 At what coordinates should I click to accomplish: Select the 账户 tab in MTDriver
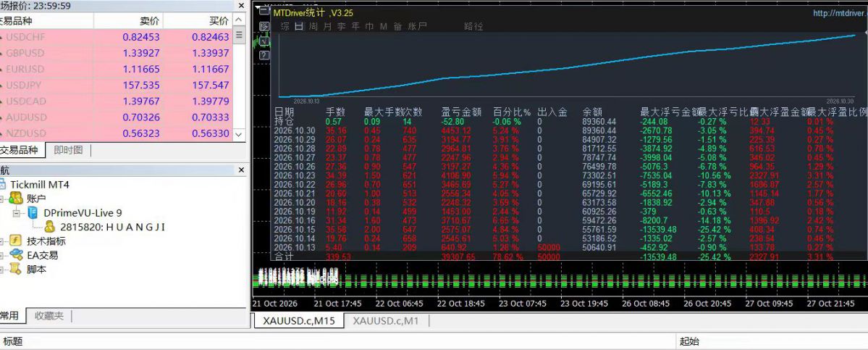(x=418, y=26)
